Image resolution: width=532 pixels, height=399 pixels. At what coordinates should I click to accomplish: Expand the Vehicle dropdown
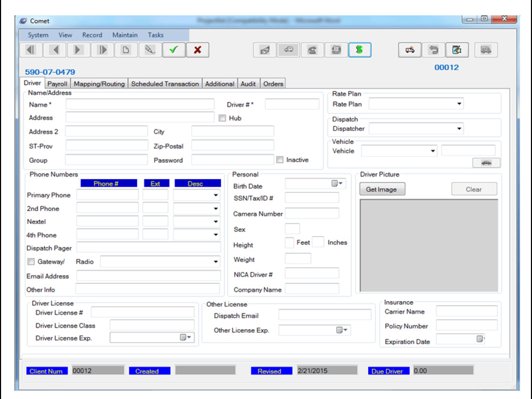click(433, 151)
